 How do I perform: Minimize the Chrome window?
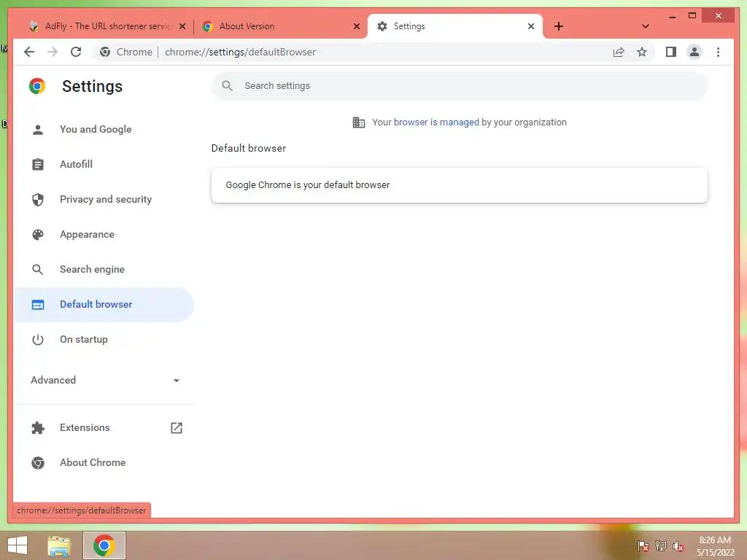[x=672, y=16]
